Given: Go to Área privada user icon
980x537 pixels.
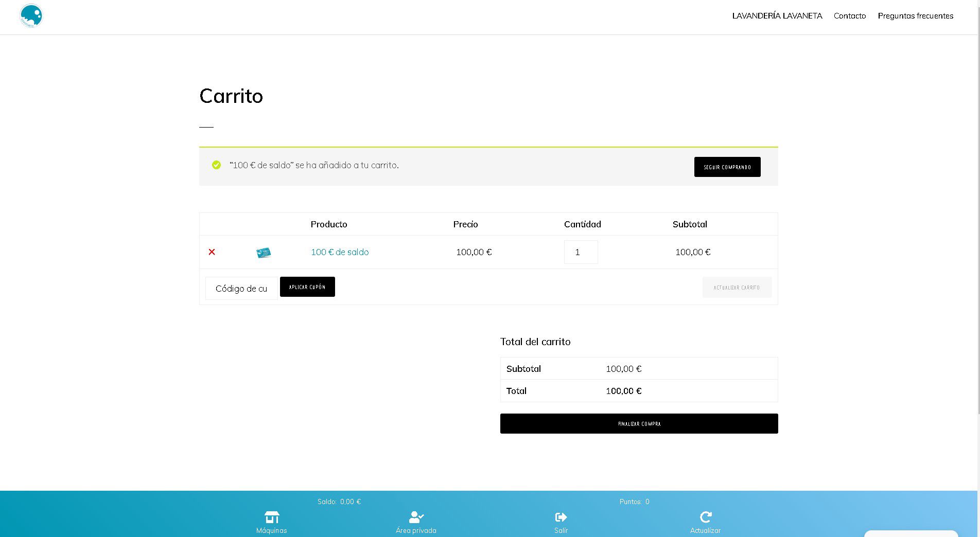Looking at the screenshot, I should click(x=416, y=517).
